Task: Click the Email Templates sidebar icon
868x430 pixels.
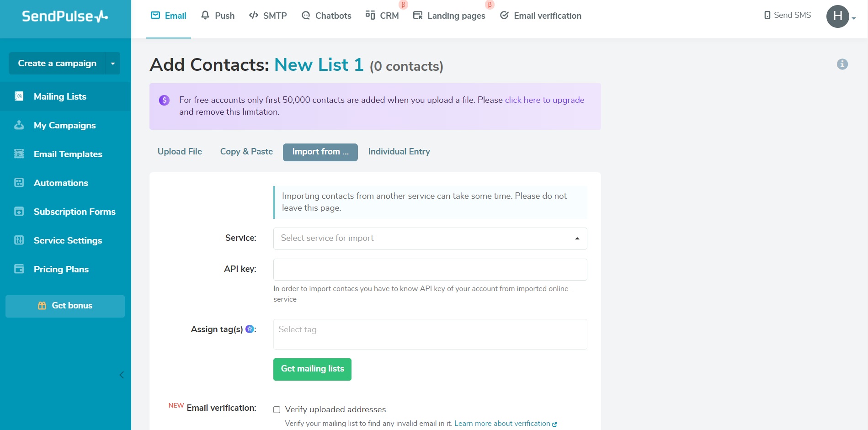Action: coord(19,154)
